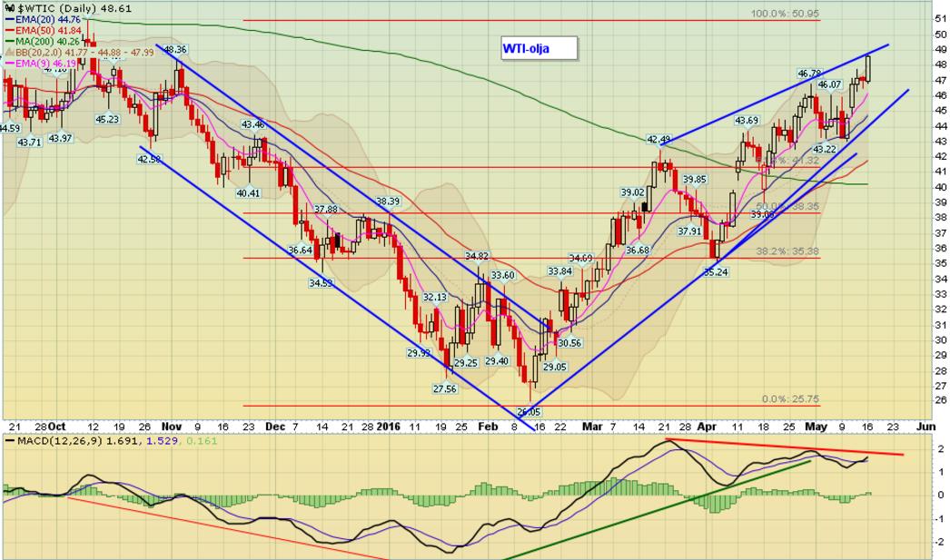Screen dimensions: 950x560
Task: Click the 43.46 price label
Action: 252,124
